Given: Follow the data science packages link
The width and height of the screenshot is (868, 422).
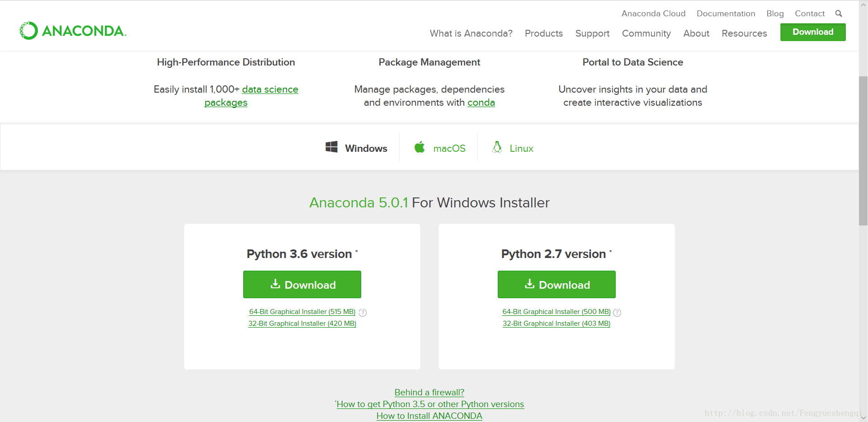Looking at the screenshot, I should pos(270,89).
